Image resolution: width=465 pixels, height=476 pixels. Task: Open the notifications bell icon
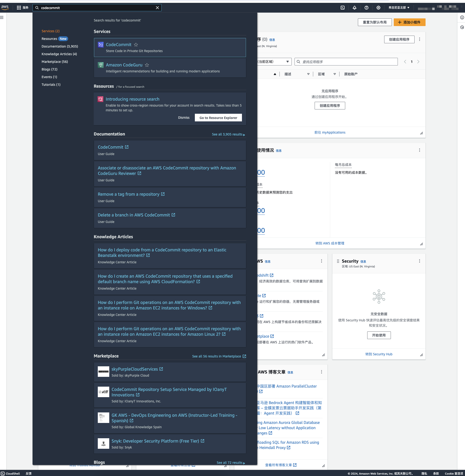click(354, 8)
